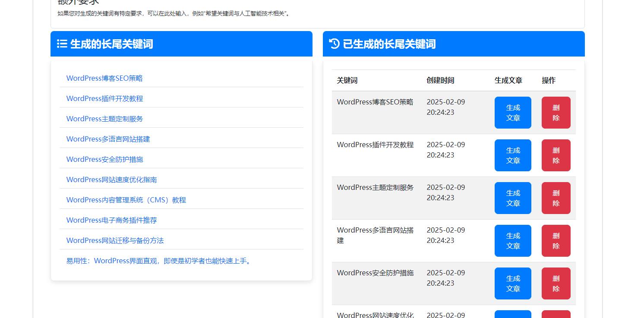Open the WordPress网站迁移与备份方法 link

click(114, 240)
